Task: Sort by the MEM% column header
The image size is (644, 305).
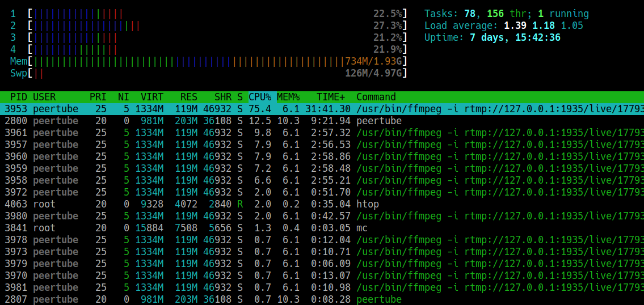Action: click(x=288, y=97)
